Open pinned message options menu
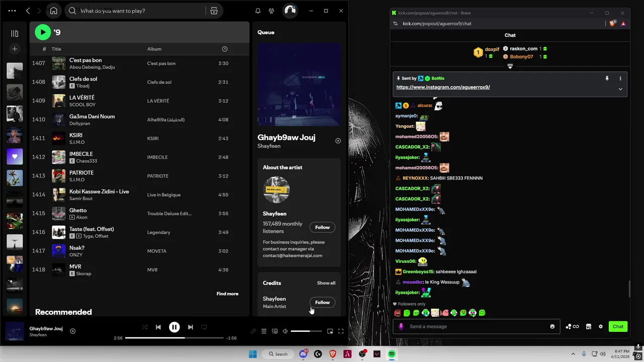The image size is (644, 362). (x=620, y=78)
